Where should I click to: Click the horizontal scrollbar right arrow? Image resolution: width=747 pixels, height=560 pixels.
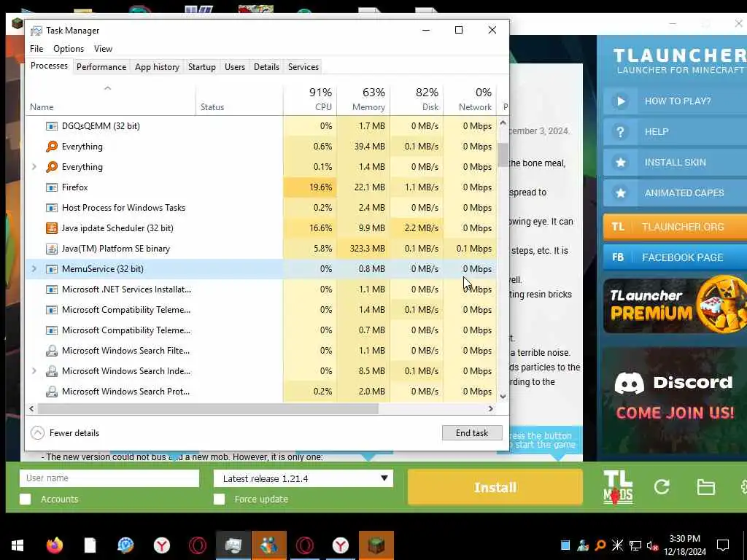491,408
